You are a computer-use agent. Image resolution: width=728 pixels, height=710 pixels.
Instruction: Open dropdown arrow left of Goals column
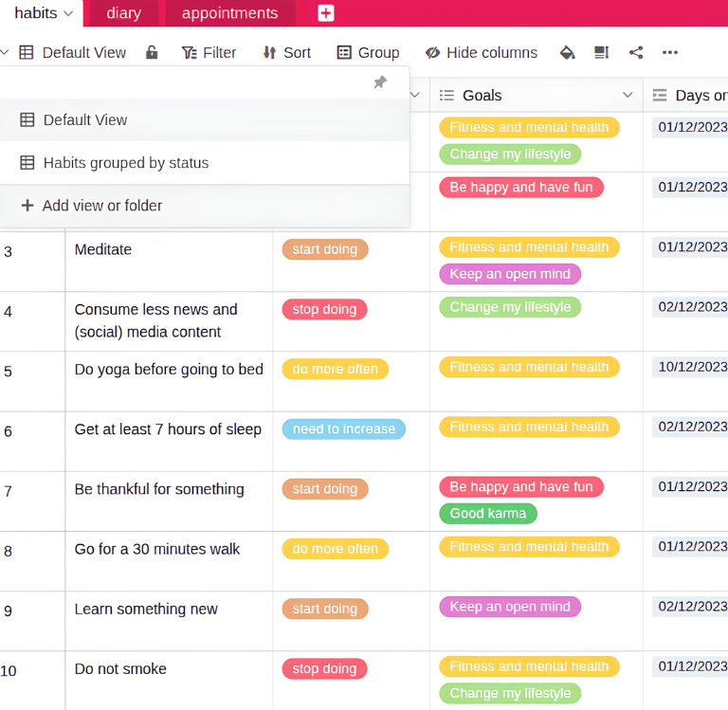coord(415,95)
